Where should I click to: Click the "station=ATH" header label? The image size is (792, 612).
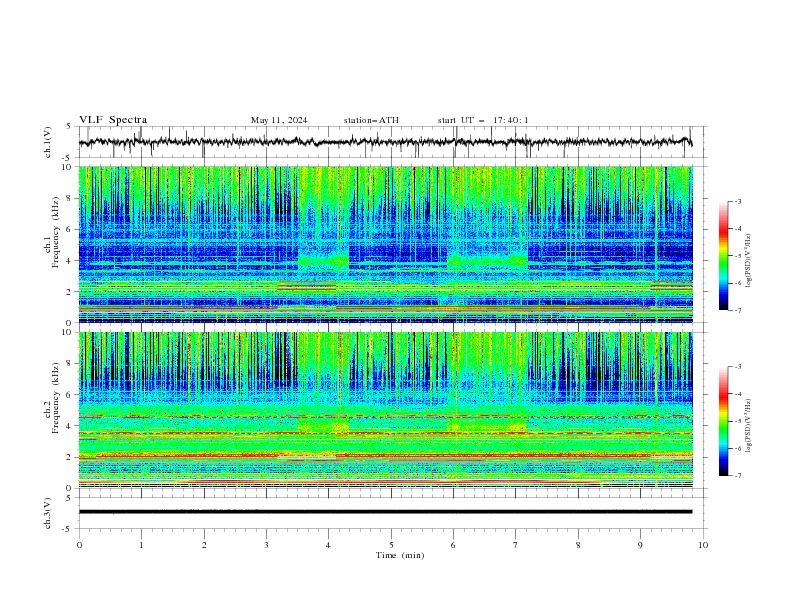[371, 120]
